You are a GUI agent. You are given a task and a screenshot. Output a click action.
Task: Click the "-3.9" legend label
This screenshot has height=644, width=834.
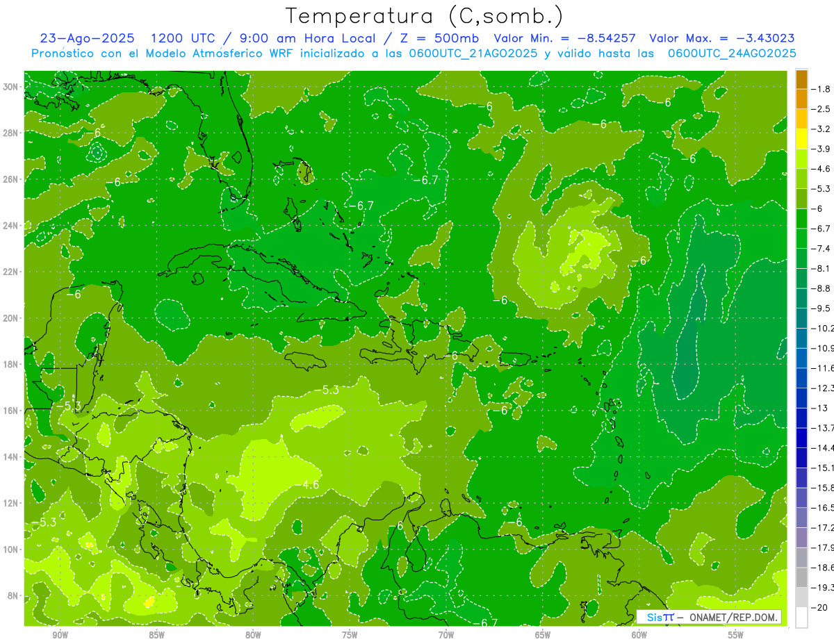pyautogui.click(x=821, y=149)
